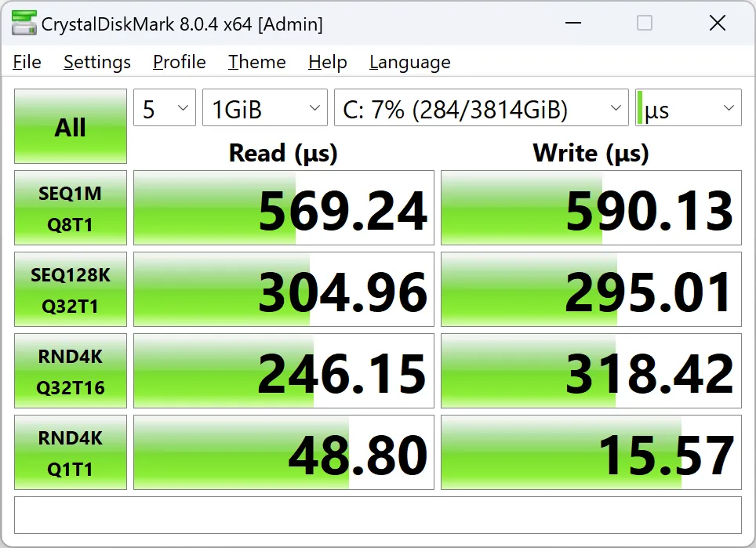
Task: Click the empty comment field at bottom
Action: 377,515
